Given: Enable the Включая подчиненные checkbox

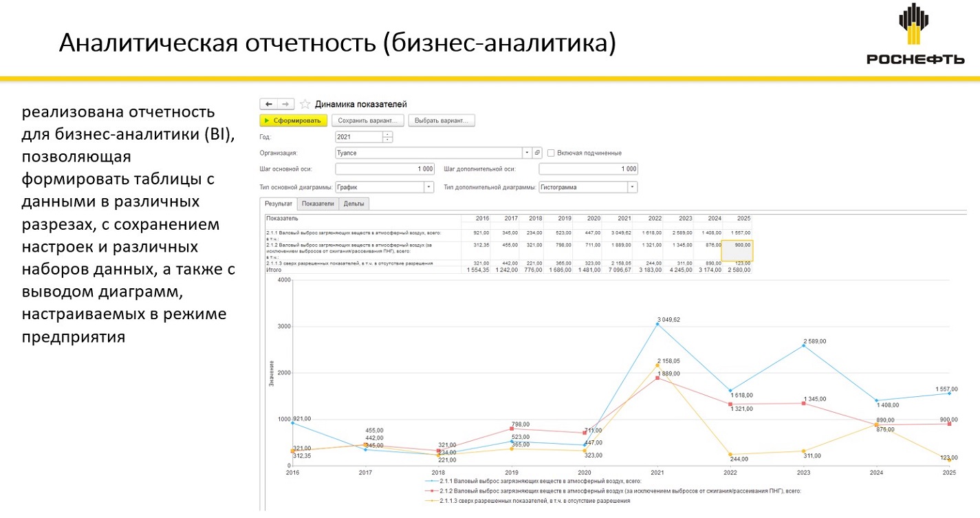Looking at the screenshot, I should (x=551, y=153).
